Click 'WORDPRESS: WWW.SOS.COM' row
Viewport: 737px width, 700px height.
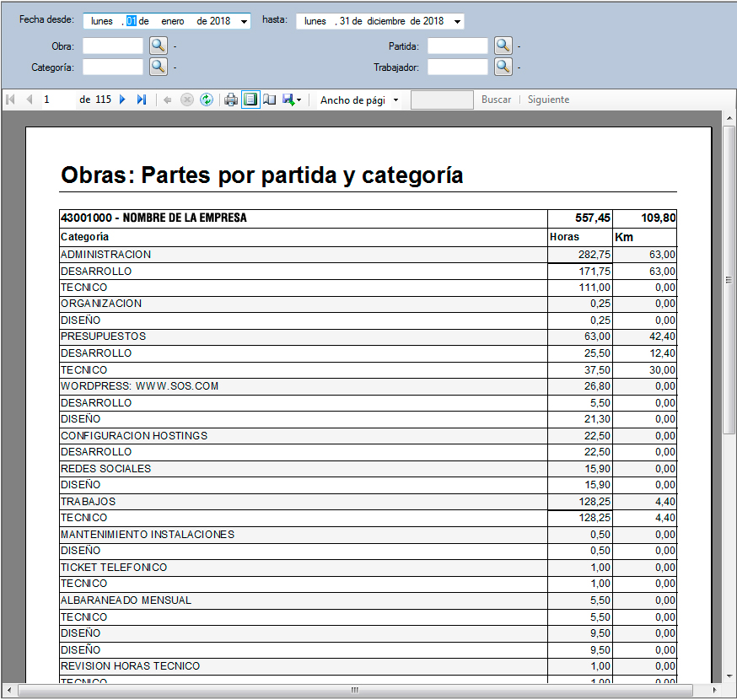point(368,386)
